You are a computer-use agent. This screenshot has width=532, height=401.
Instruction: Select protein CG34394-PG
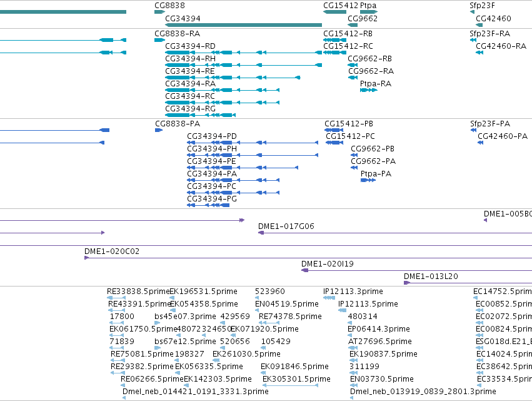[212, 199]
